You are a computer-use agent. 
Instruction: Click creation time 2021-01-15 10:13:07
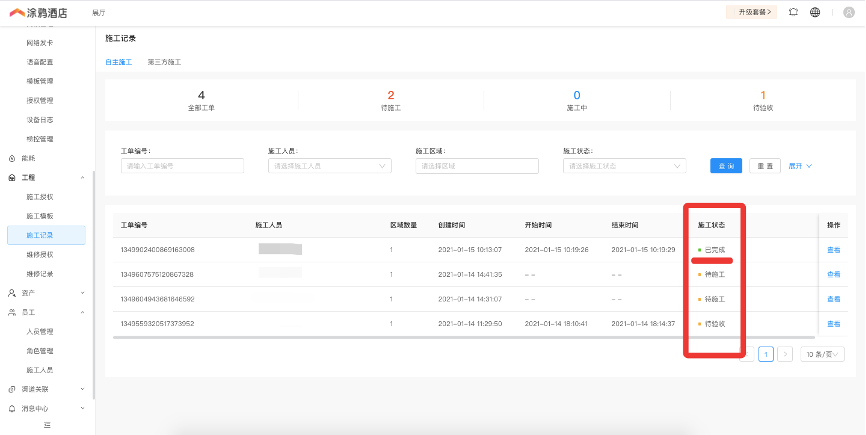click(x=470, y=250)
